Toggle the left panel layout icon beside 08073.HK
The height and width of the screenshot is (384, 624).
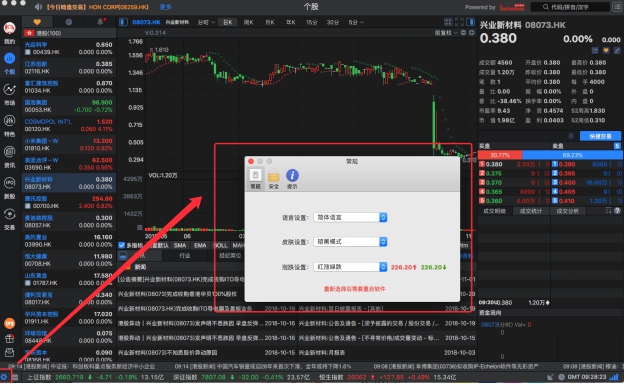(x=123, y=22)
